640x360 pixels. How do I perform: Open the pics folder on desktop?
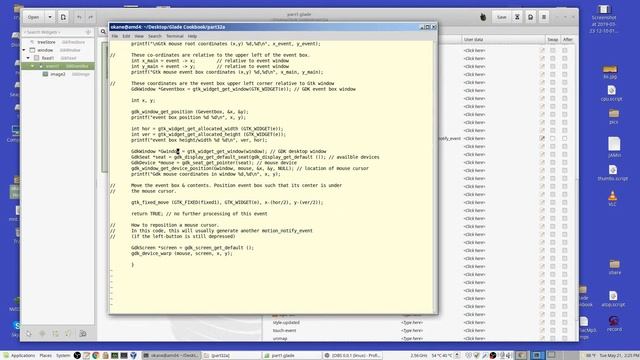point(613,116)
